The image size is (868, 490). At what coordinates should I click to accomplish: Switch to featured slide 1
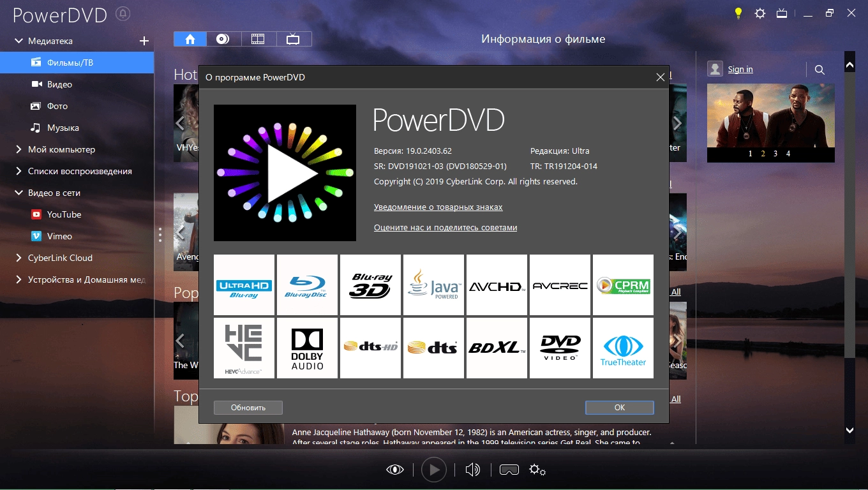pos(750,154)
